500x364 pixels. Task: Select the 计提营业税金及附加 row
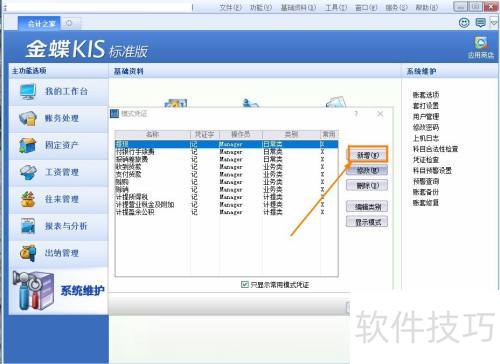point(226,205)
